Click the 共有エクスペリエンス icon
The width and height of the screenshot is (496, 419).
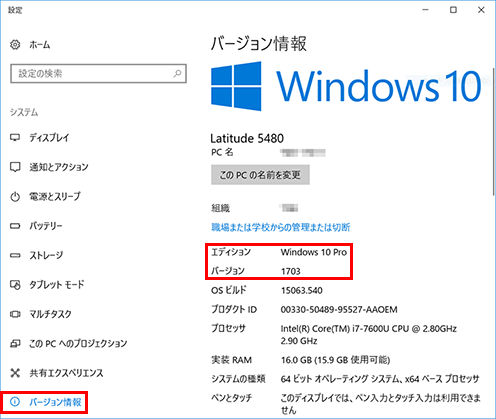[15, 373]
